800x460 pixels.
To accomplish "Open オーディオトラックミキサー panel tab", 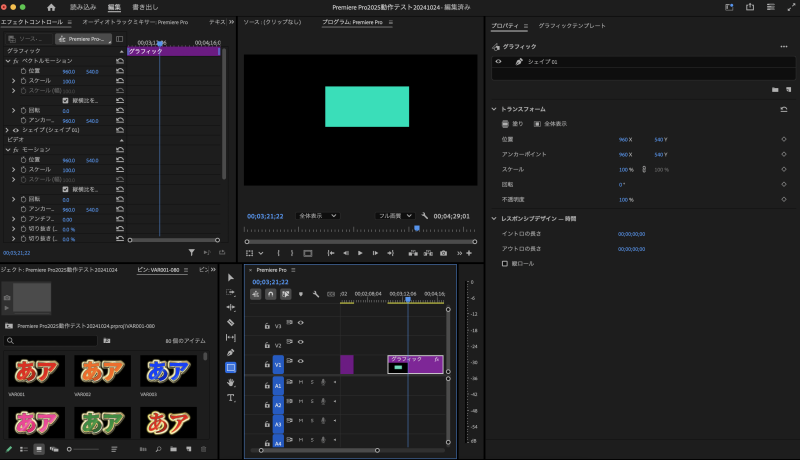I will coord(135,22).
